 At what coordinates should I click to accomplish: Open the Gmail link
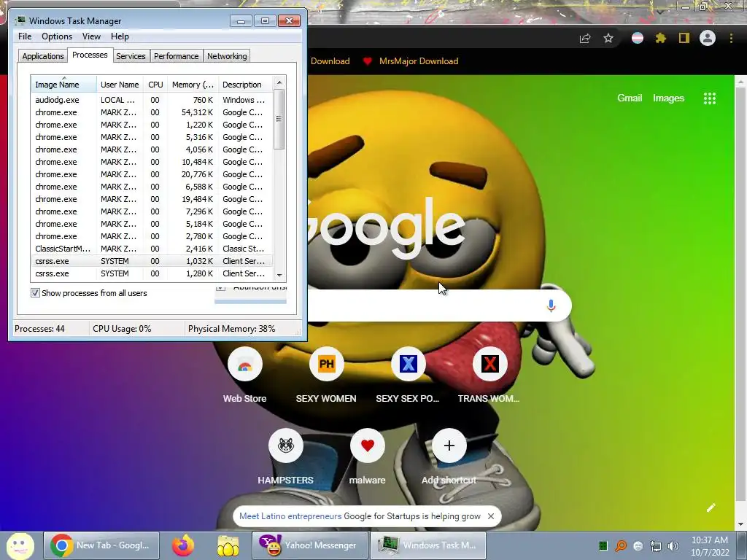coord(630,98)
